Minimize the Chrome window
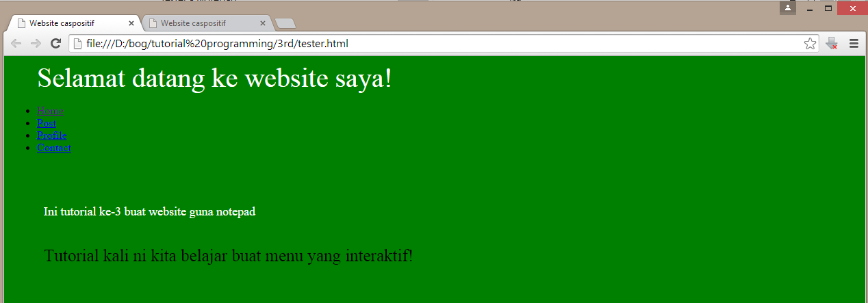Screen dimensions: 868x303 (x=810, y=8)
